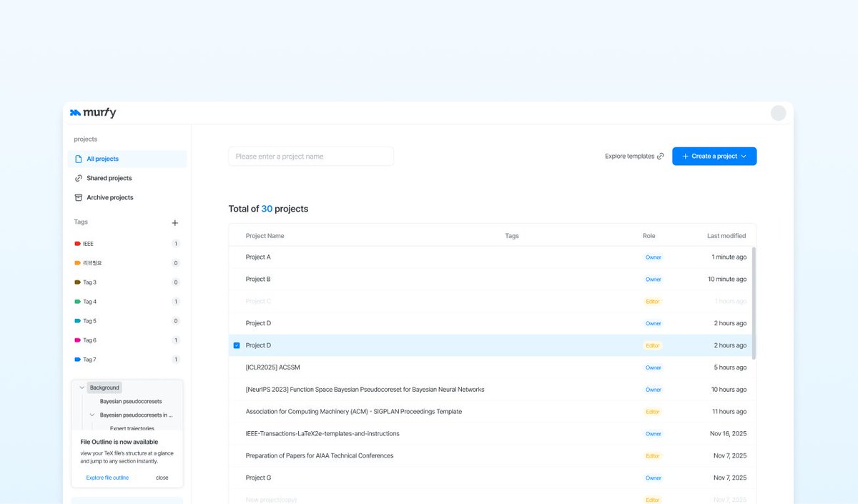Click the link icon beside Explore templates
The image size is (858, 504).
[660, 157]
